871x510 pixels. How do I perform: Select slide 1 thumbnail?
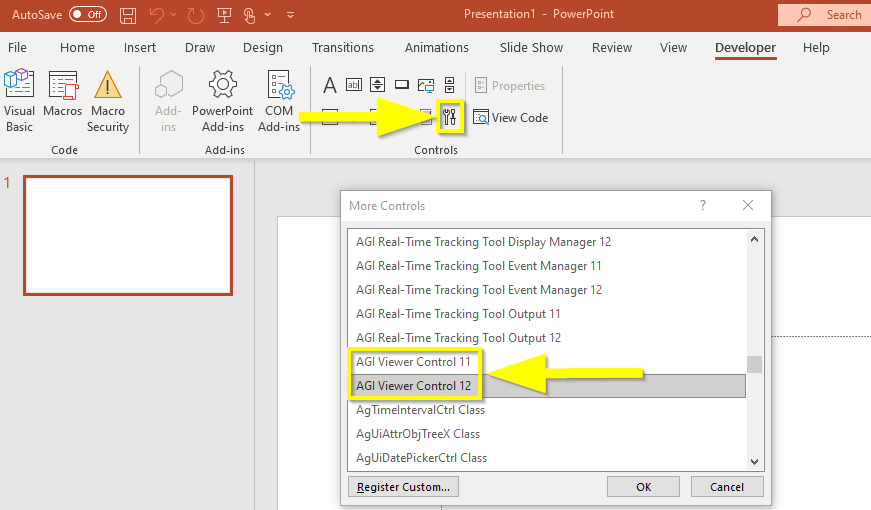click(x=128, y=236)
